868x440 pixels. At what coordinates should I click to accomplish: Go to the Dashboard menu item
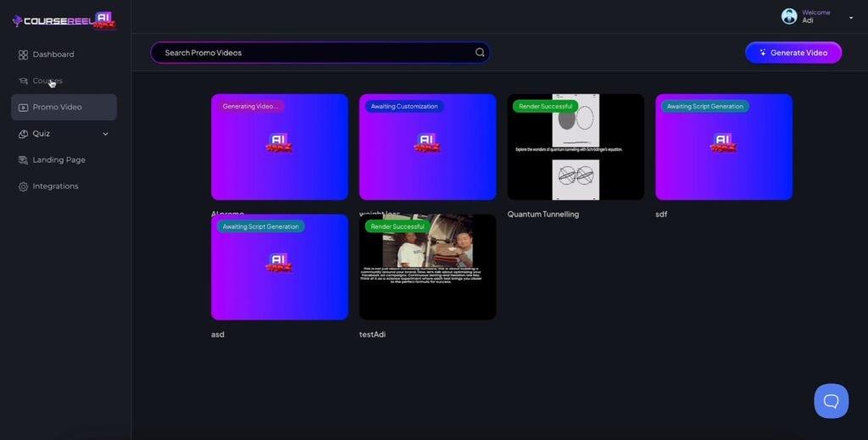[53, 55]
